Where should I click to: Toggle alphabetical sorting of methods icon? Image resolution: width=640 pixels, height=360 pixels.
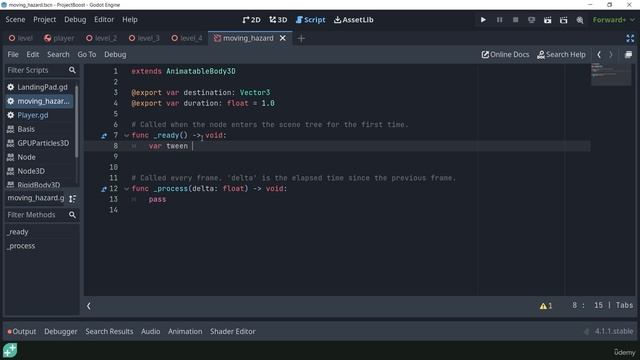pyautogui.click(x=72, y=198)
